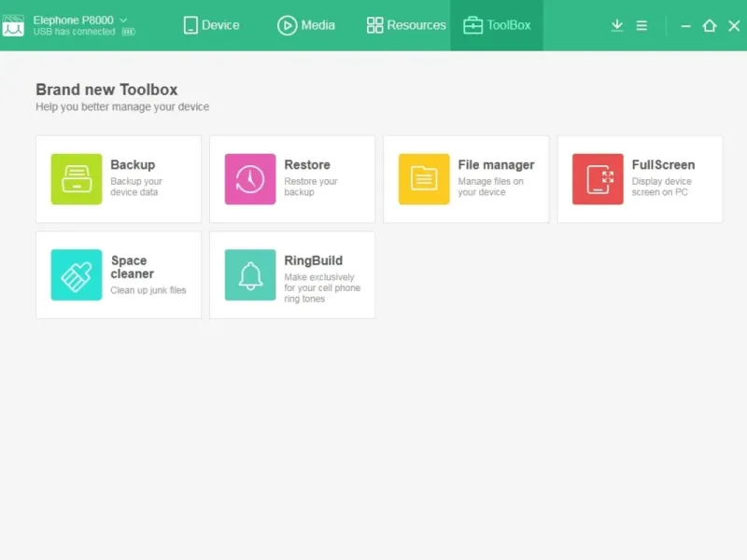Screen dimensions: 747x560
Task: Click 'Backup your device data' description
Action: tap(136, 187)
